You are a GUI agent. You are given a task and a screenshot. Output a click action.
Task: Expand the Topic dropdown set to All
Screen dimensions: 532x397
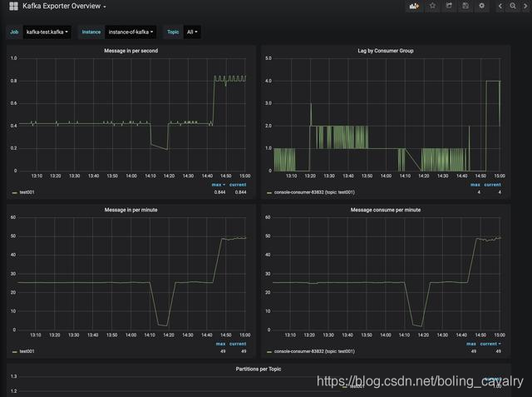(192, 32)
